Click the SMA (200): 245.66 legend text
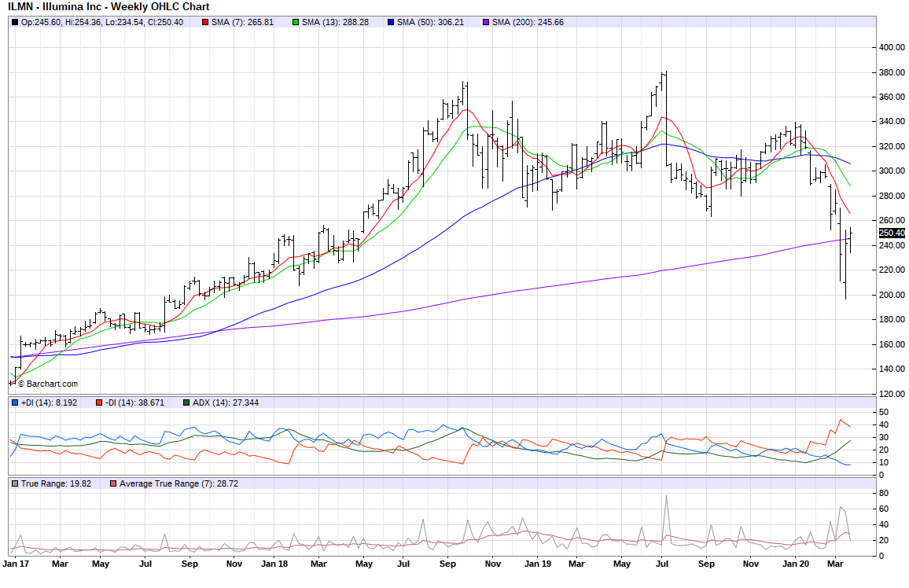 point(528,22)
